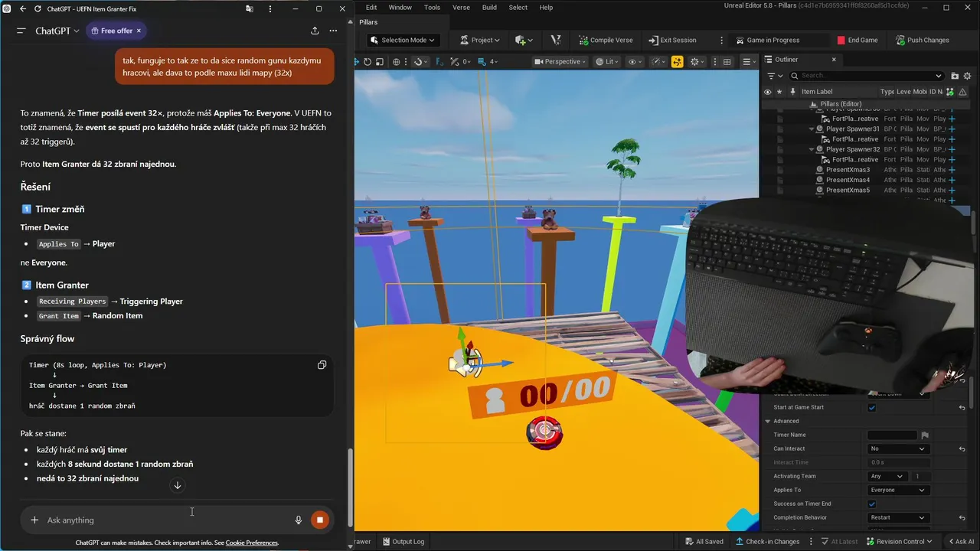This screenshot has width=980, height=551.
Task: Click the visibility eye column header
Action: point(767,92)
